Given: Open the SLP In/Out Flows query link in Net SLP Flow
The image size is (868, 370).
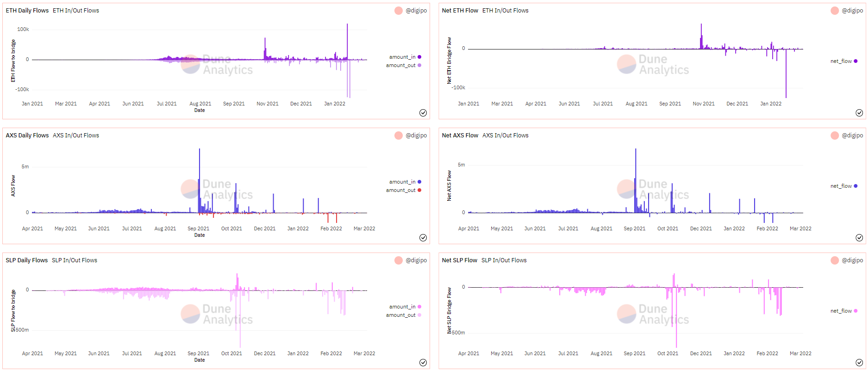Looking at the screenshot, I should point(504,260).
